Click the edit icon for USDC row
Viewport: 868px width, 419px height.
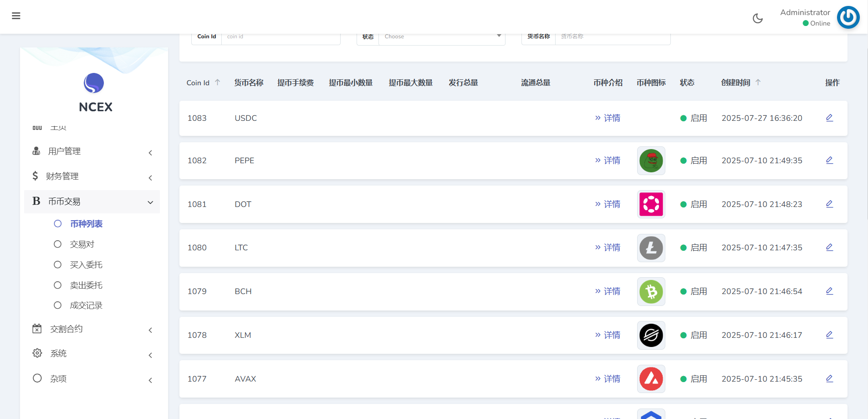pos(829,118)
